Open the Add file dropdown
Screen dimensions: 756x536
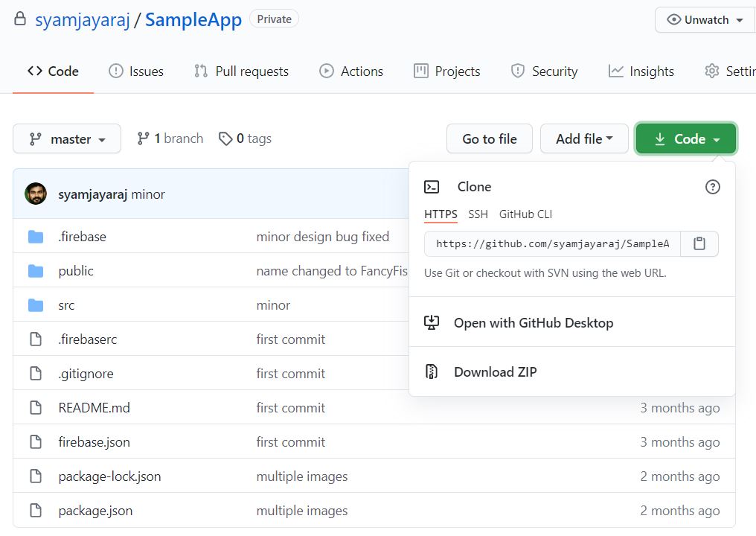584,138
